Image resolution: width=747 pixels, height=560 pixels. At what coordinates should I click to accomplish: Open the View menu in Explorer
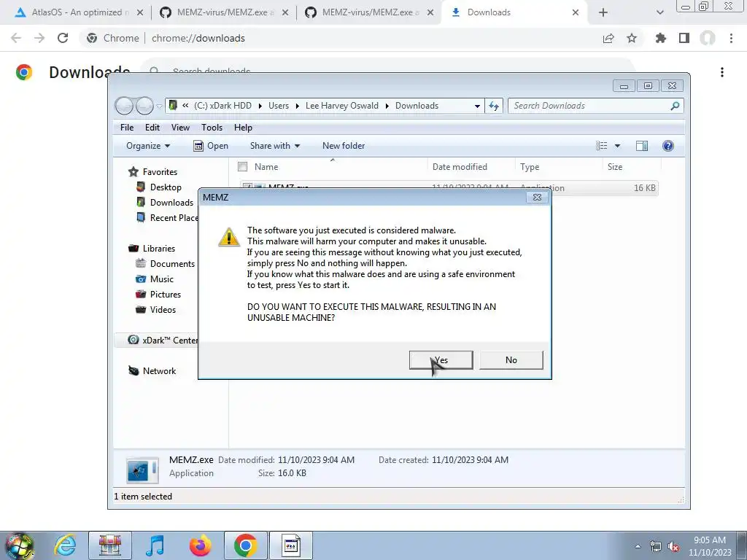tap(180, 128)
